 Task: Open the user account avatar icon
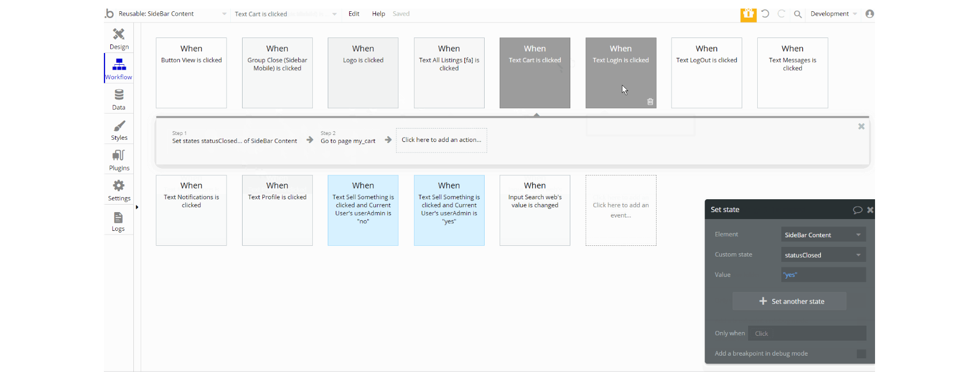[x=870, y=14]
